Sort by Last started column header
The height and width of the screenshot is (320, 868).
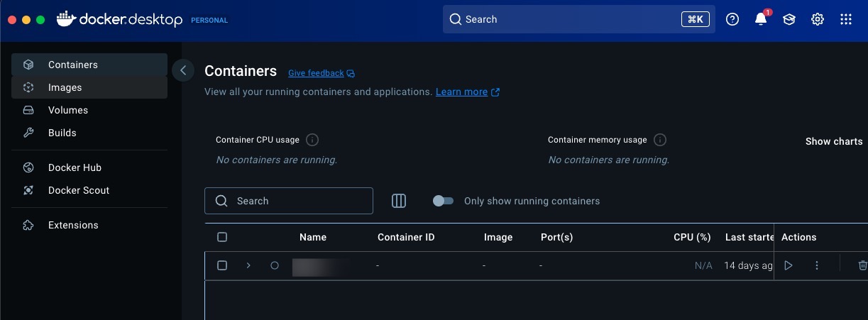[749, 237]
